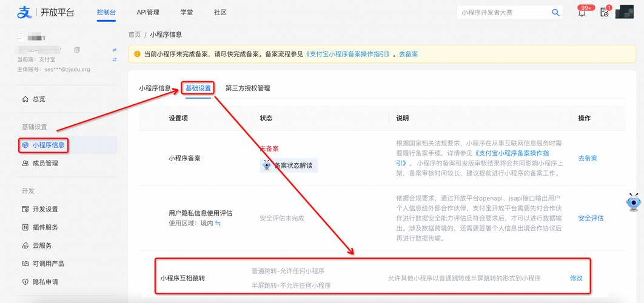The height and width of the screenshot is (303, 644).
Task: Click the 设置项 column header
Action: 178,118
